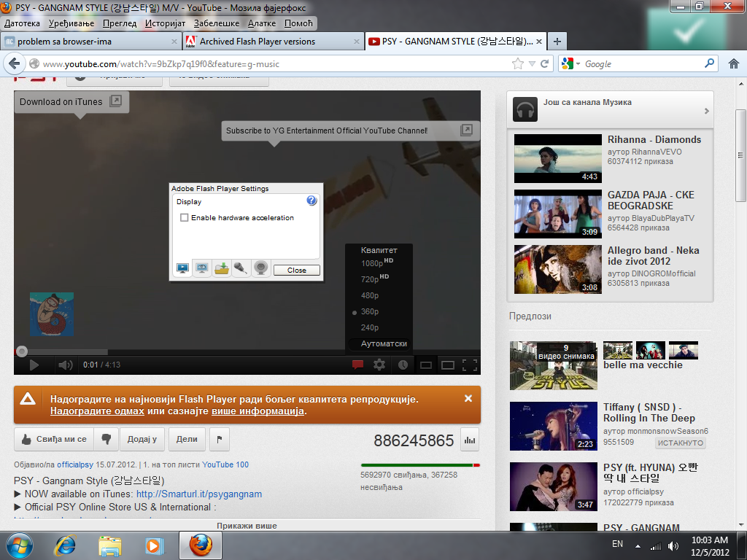Enter fullscreen video mode
This screenshot has height=560, width=747.
(470, 365)
